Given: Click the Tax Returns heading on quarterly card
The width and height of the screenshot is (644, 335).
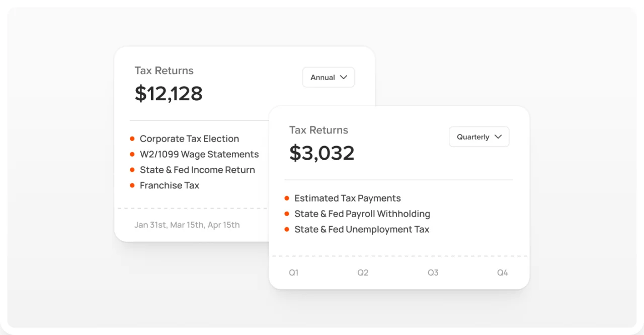Looking at the screenshot, I should click(318, 130).
